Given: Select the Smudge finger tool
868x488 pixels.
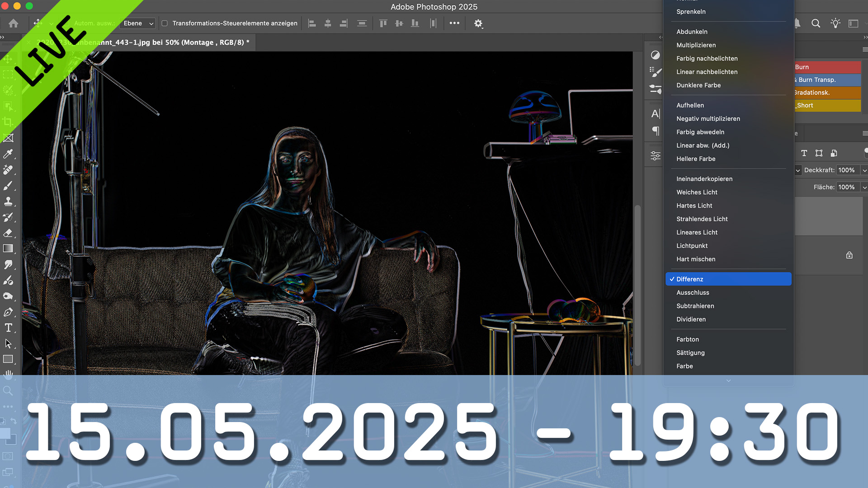Looking at the screenshot, I should (x=8, y=264).
